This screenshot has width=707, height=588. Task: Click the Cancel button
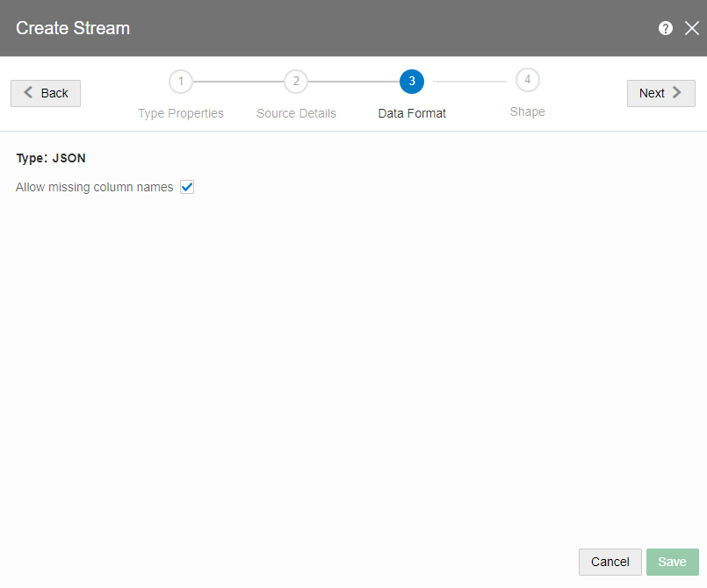pyautogui.click(x=610, y=562)
